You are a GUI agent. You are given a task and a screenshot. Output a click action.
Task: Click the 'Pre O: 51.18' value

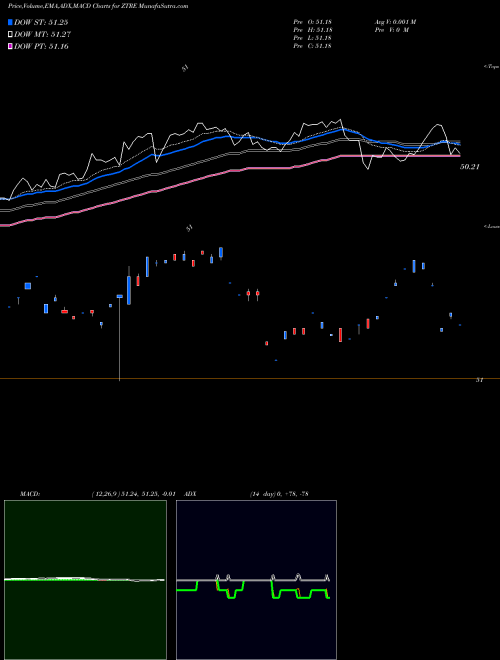tap(313, 22)
